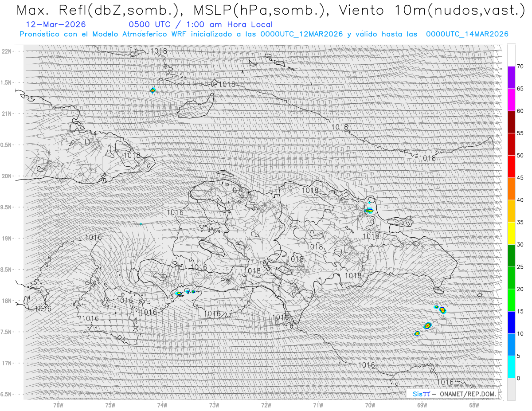Screen dimensions: 532x411
Task: Click the color scale label "35"
Action: coord(520,222)
